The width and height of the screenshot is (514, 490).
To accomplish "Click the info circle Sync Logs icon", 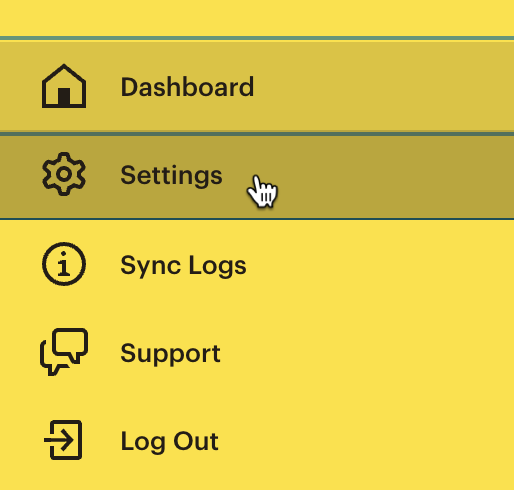I will click(x=64, y=264).
